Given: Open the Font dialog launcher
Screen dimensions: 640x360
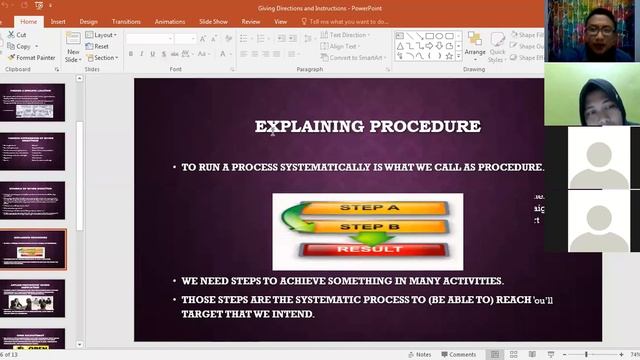Looking at the screenshot, I should pyautogui.click(x=232, y=70).
